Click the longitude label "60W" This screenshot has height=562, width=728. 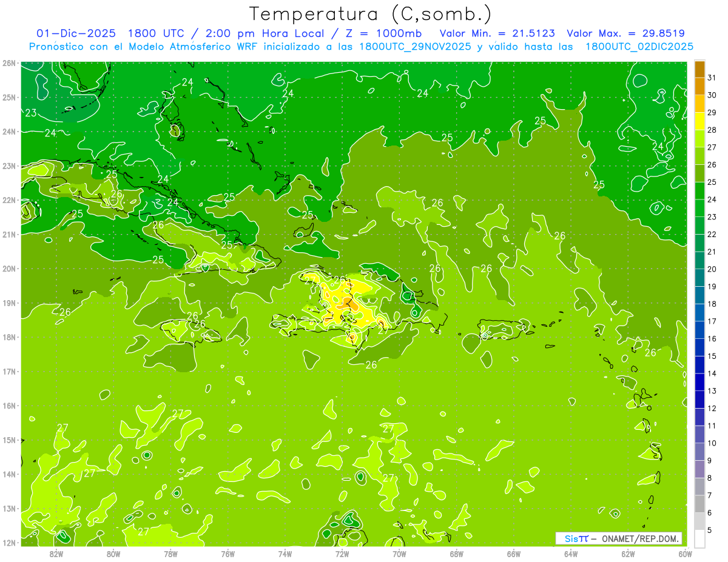(685, 554)
